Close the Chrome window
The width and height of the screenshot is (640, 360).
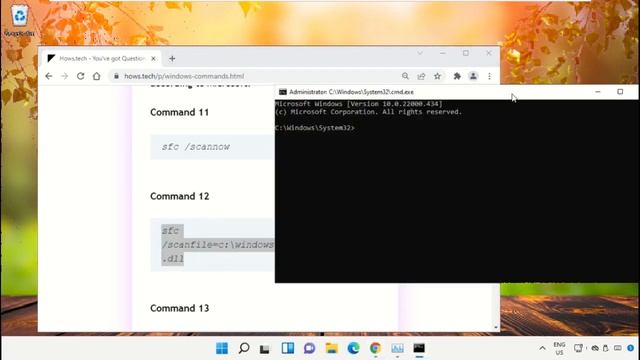pyautogui.click(x=489, y=53)
